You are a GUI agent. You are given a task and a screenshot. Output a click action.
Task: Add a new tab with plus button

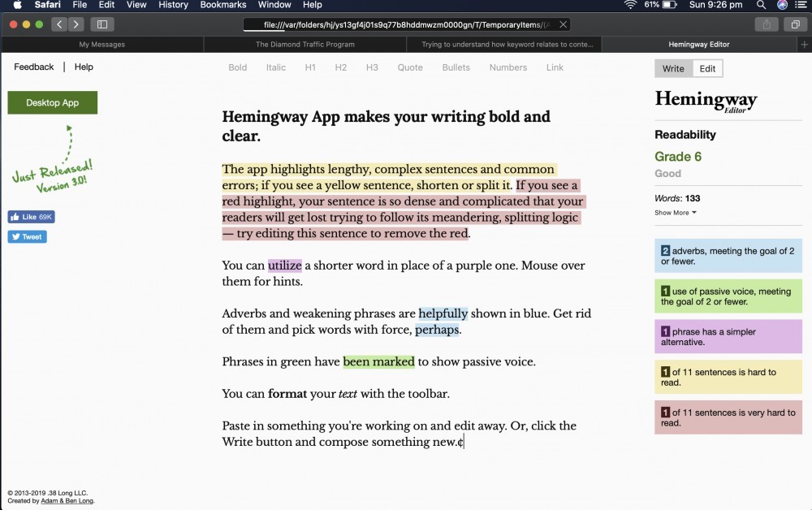[804, 45]
